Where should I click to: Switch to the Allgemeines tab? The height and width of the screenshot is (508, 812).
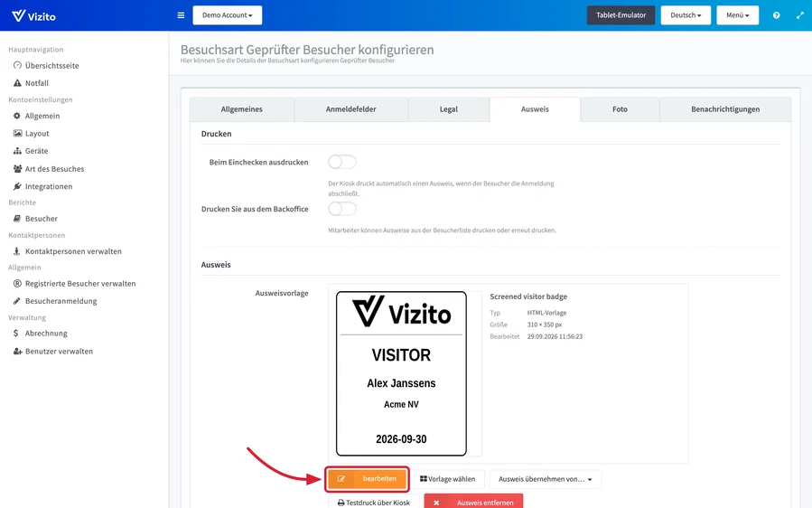tap(242, 109)
